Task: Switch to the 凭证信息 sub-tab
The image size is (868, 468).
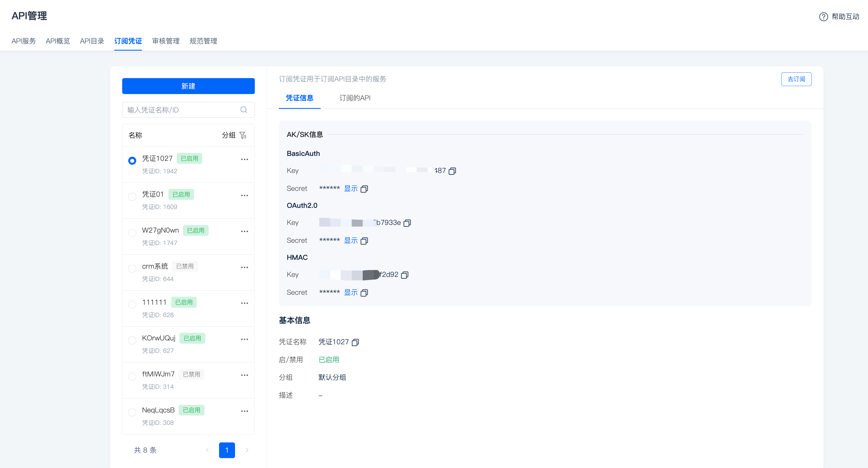Action: click(x=299, y=98)
